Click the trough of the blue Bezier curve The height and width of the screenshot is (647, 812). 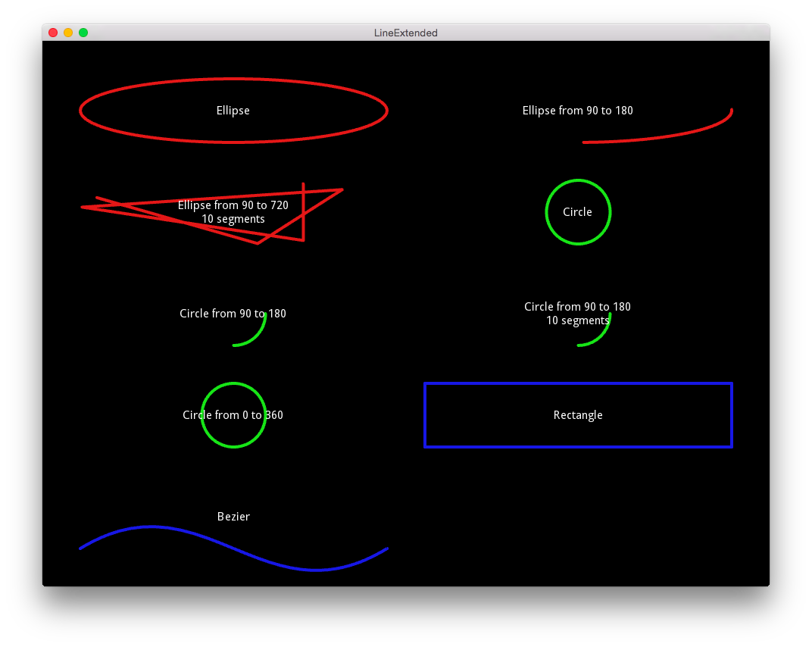pos(316,569)
